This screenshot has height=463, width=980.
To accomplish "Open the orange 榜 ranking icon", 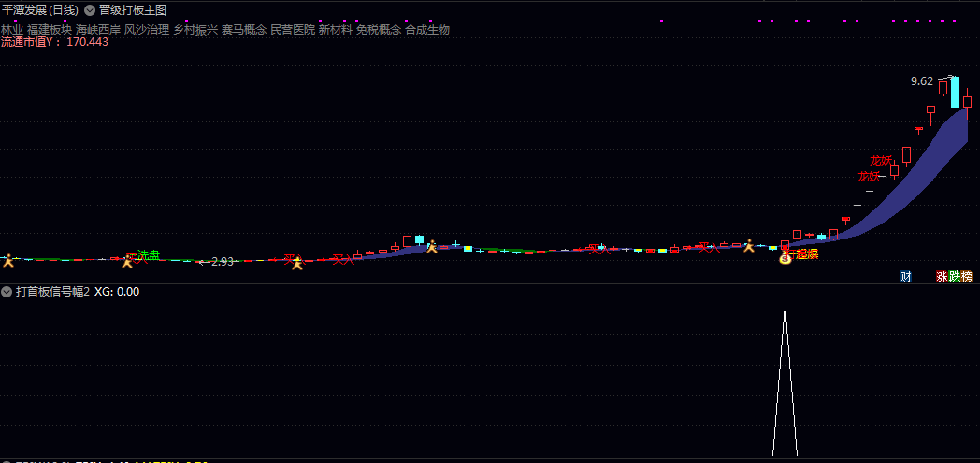I will coord(967,276).
